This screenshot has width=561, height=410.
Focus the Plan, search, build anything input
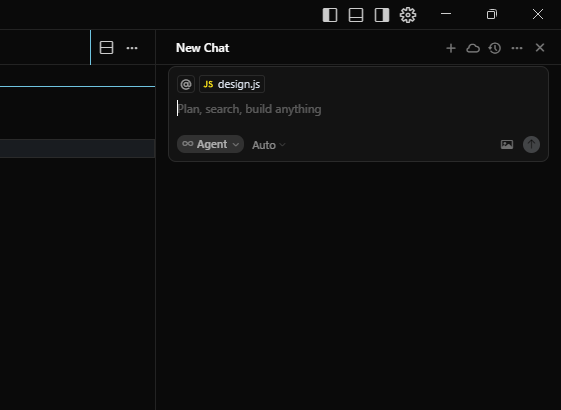[358, 109]
